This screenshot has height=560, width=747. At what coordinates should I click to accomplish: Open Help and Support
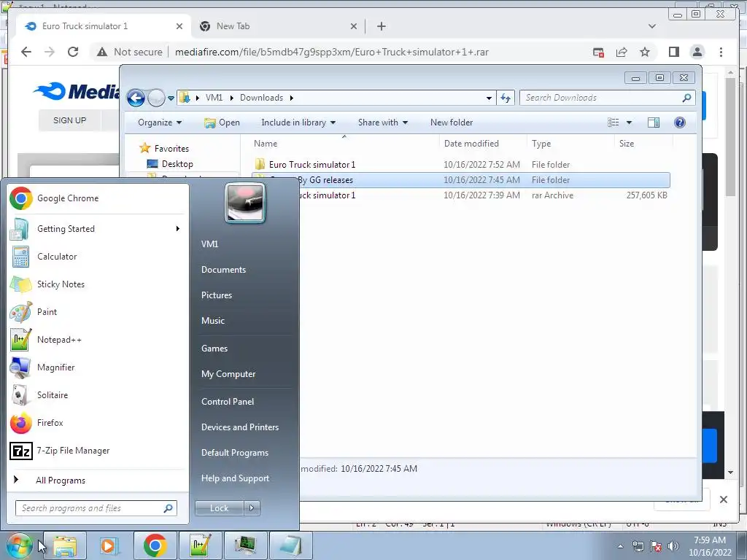click(x=235, y=478)
